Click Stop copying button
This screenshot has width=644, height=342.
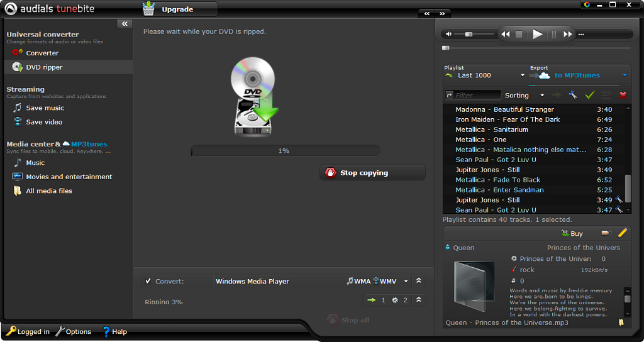tap(372, 173)
